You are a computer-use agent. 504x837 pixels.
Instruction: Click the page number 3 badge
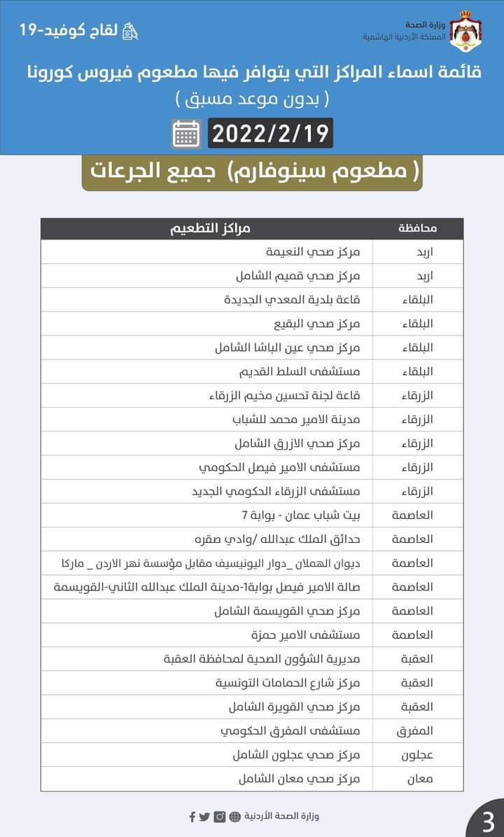[x=488, y=820]
